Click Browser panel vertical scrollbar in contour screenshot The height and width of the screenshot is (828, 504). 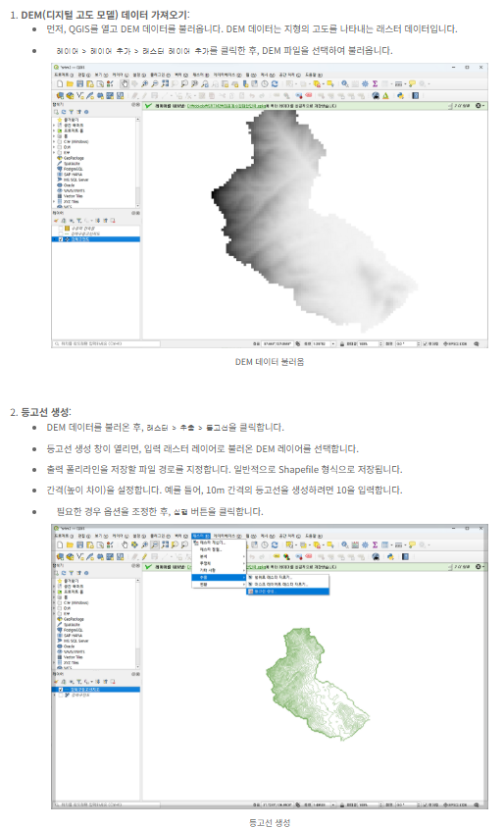(x=138, y=623)
